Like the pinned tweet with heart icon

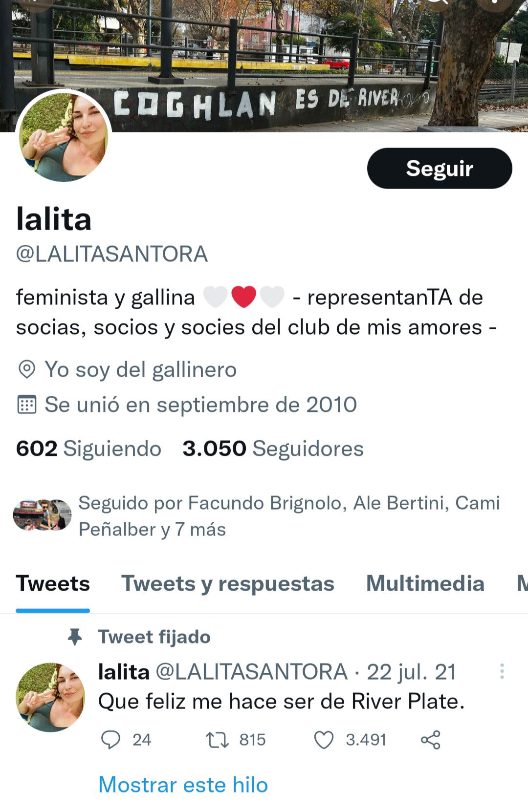(x=324, y=740)
